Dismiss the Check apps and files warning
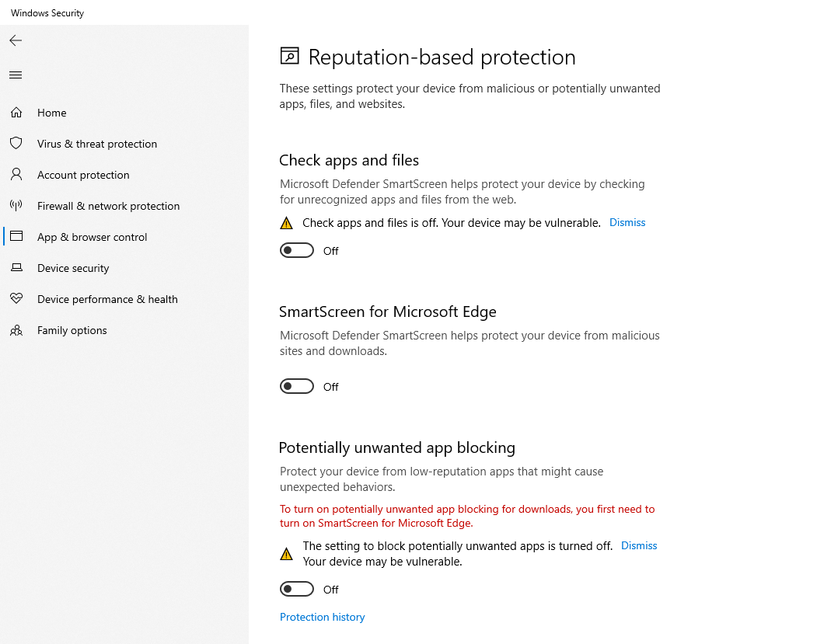817x644 pixels. coord(627,222)
